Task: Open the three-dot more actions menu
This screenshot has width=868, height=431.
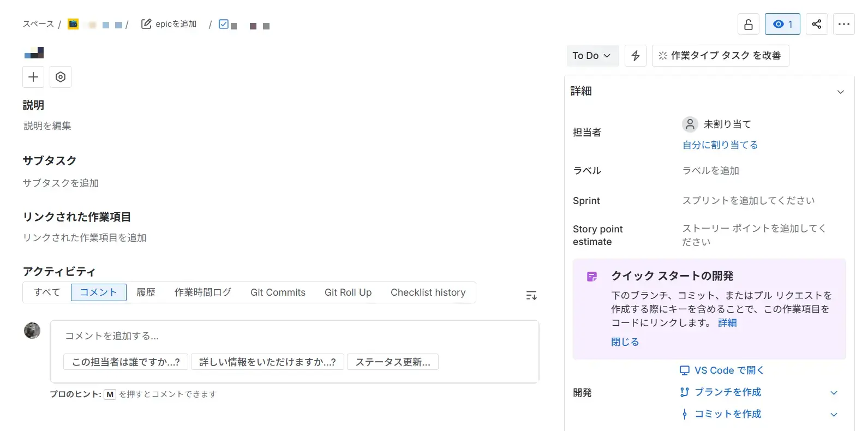Action: coord(844,24)
